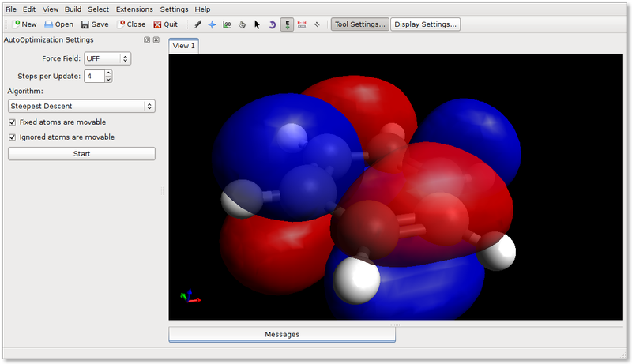
Task: Select the Auto Optimization tool icon
Action: click(287, 24)
